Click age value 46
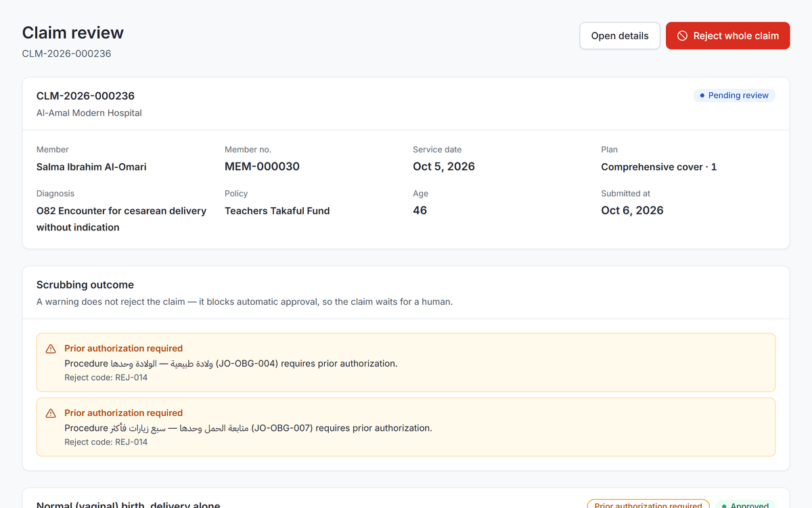 coord(420,211)
